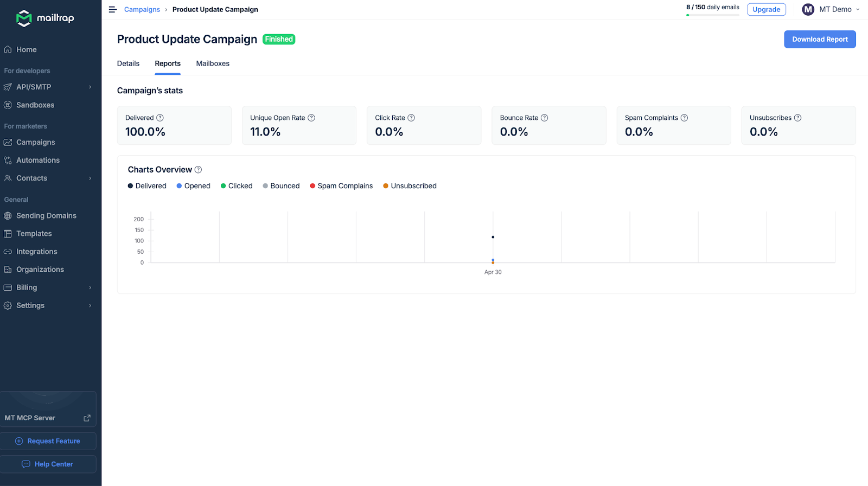Switch to the Details tab
The width and height of the screenshot is (868, 486).
128,63
